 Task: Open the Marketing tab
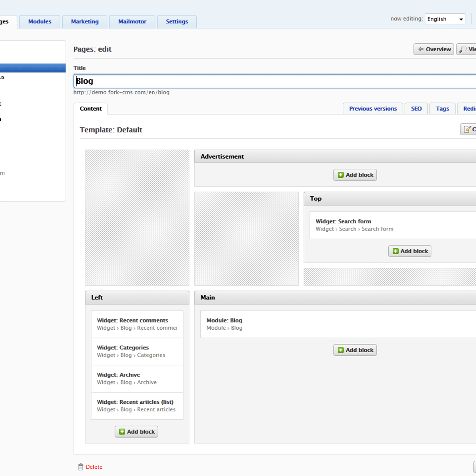[x=85, y=22]
